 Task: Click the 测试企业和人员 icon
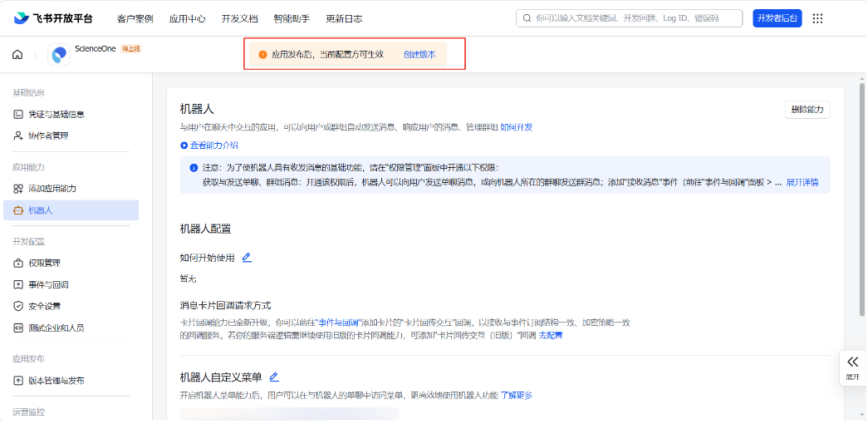(x=18, y=328)
